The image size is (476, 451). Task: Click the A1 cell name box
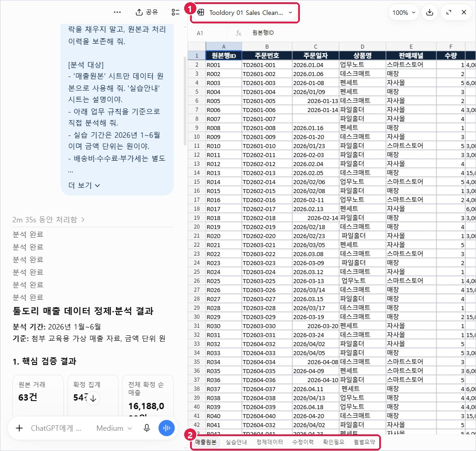(207, 33)
